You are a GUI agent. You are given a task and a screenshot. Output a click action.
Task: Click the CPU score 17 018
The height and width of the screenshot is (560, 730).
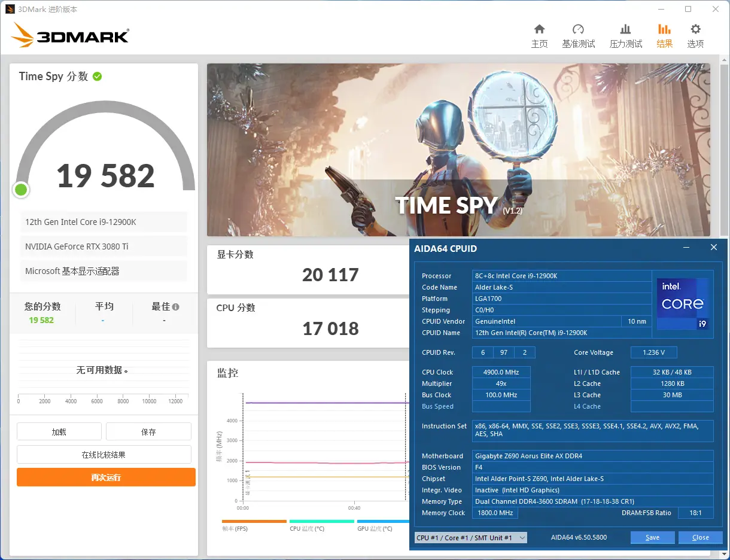click(x=330, y=328)
